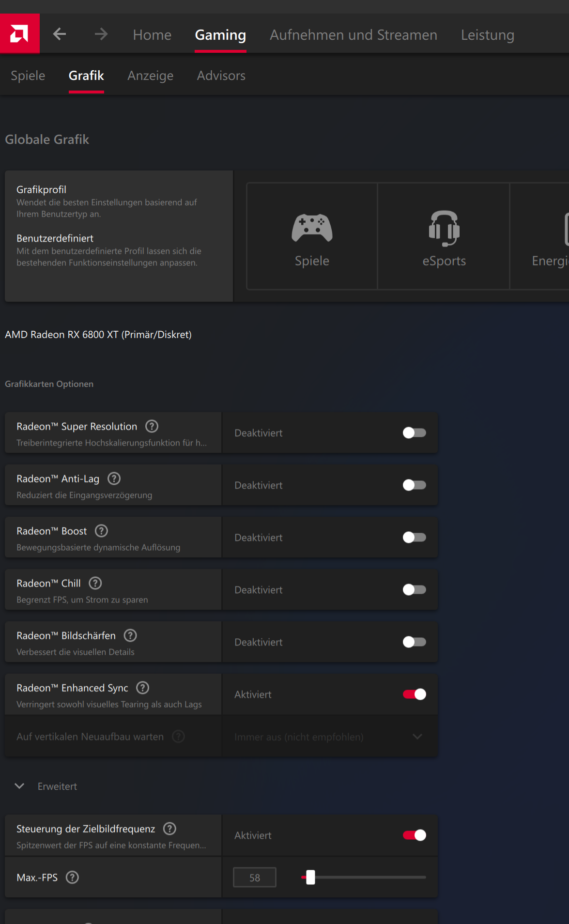The width and height of the screenshot is (569, 924).
Task: Click the gamepad icon in Spiele profile
Action: (x=312, y=228)
